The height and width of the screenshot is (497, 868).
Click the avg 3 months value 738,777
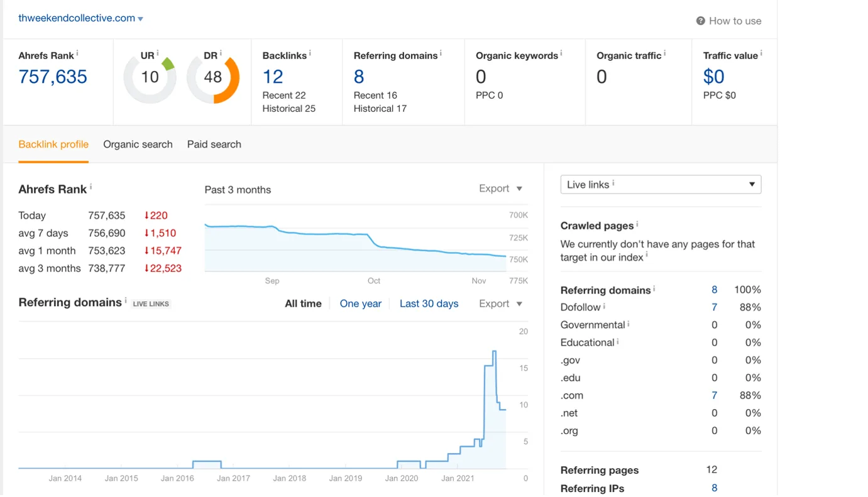(x=107, y=268)
